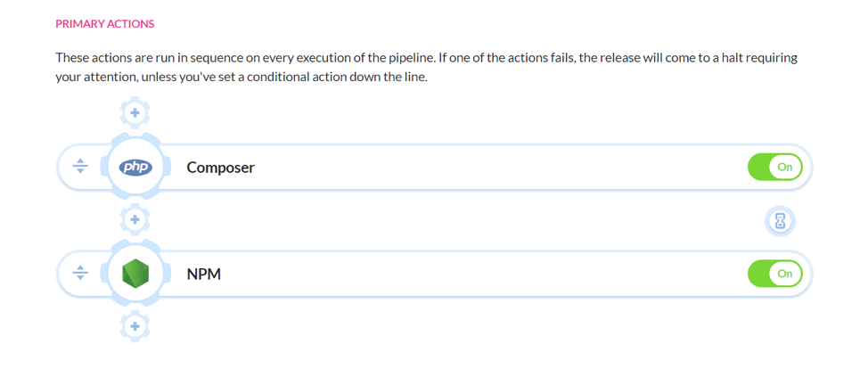Screen dimensions: 868x369
Task: Click the up arrow on Composer reorder handle
Action: coord(80,161)
